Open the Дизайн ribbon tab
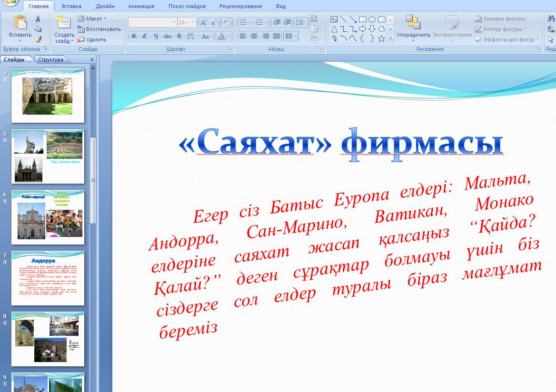 tap(105, 6)
